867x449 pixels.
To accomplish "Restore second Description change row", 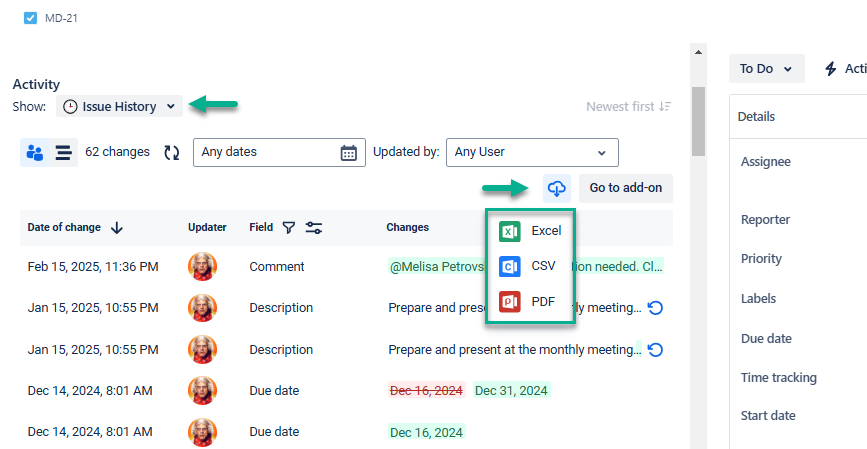I will coord(655,350).
